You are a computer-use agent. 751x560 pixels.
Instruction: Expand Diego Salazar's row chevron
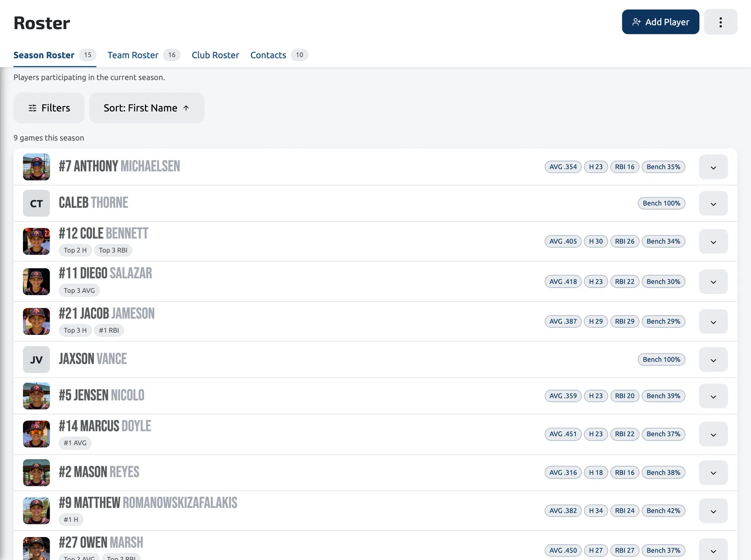click(x=713, y=281)
